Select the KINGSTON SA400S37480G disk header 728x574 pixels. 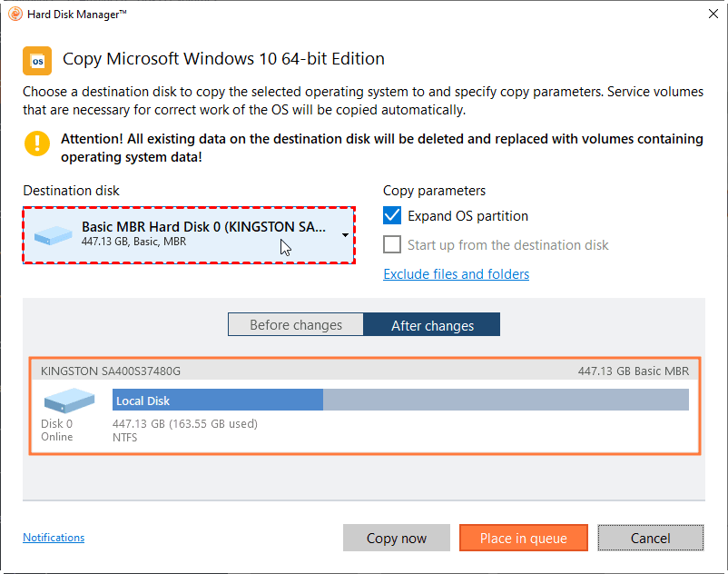(363, 371)
